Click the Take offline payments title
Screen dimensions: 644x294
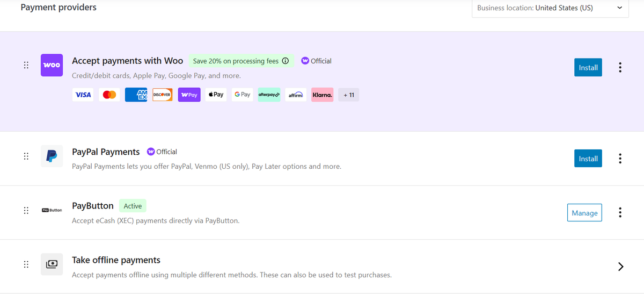[116, 260]
